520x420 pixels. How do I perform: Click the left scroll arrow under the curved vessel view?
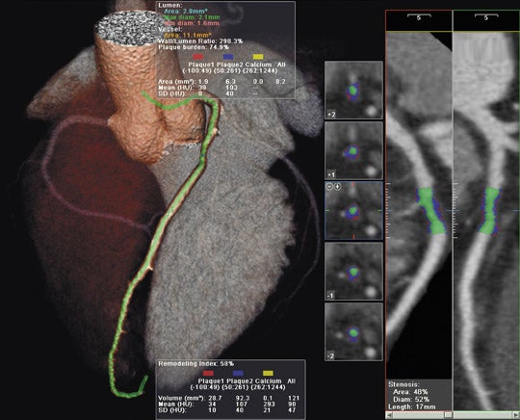390,414
